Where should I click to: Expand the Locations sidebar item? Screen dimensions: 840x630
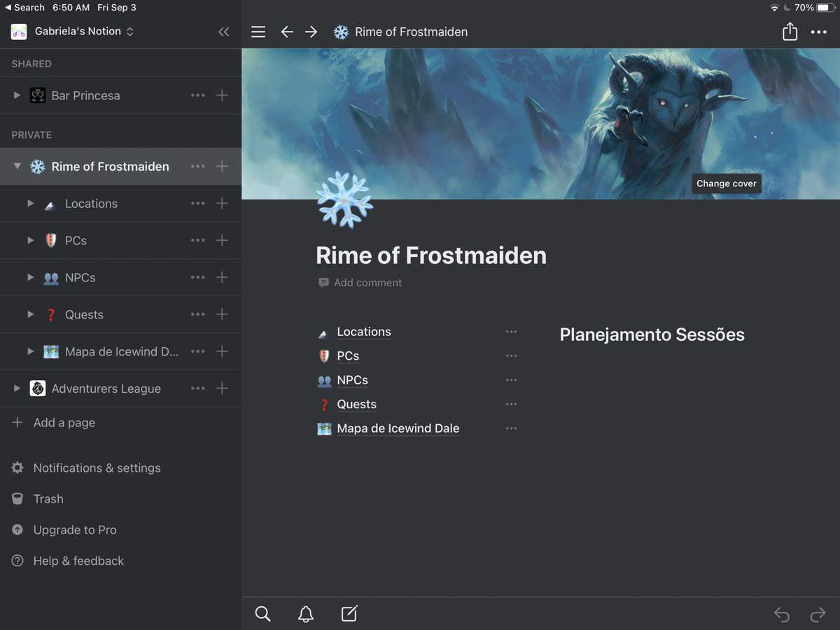[x=31, y=204]
